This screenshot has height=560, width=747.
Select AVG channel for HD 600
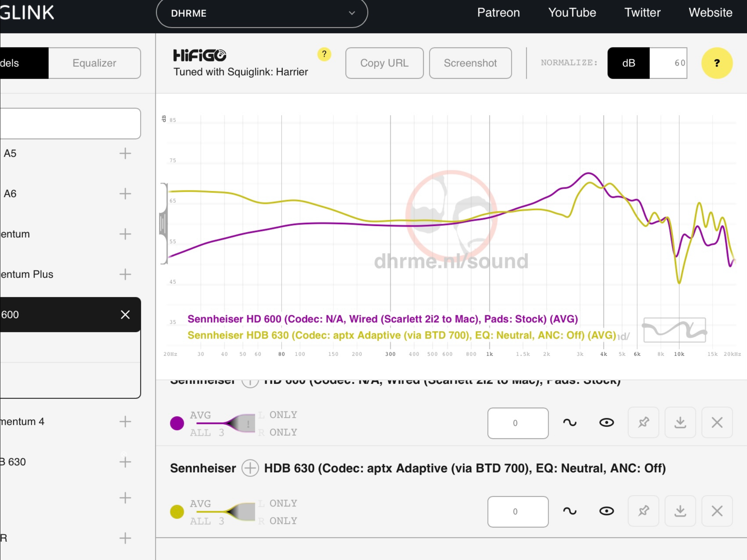200,415
